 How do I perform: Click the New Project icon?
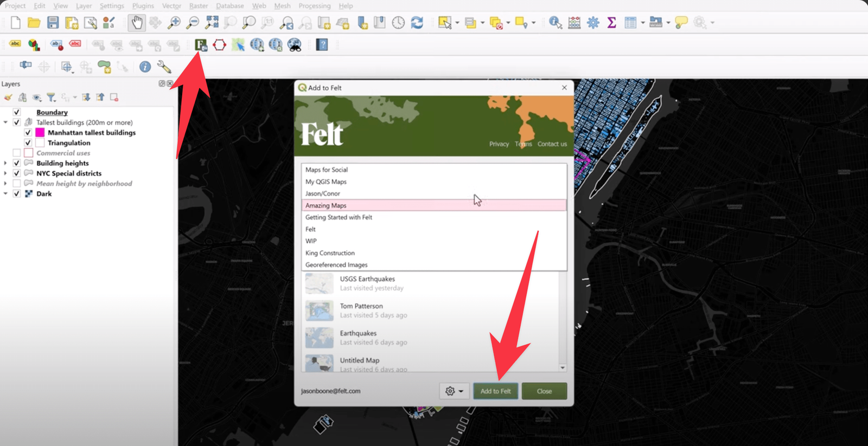(16, 23)
